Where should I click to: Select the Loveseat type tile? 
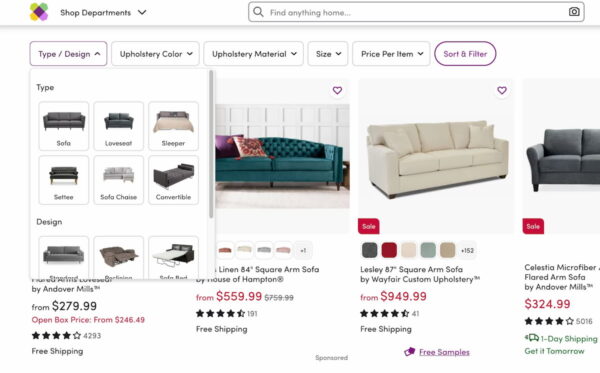point(119,126)
